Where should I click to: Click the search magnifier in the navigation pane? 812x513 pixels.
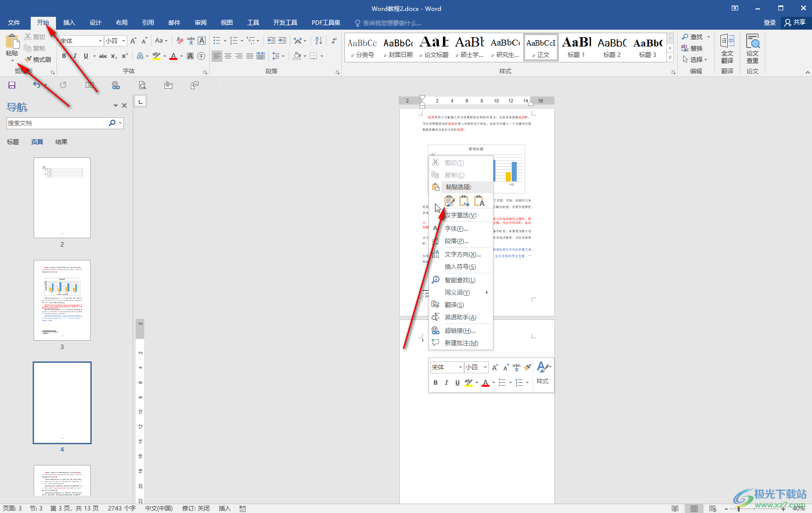[x=112, y=123]
